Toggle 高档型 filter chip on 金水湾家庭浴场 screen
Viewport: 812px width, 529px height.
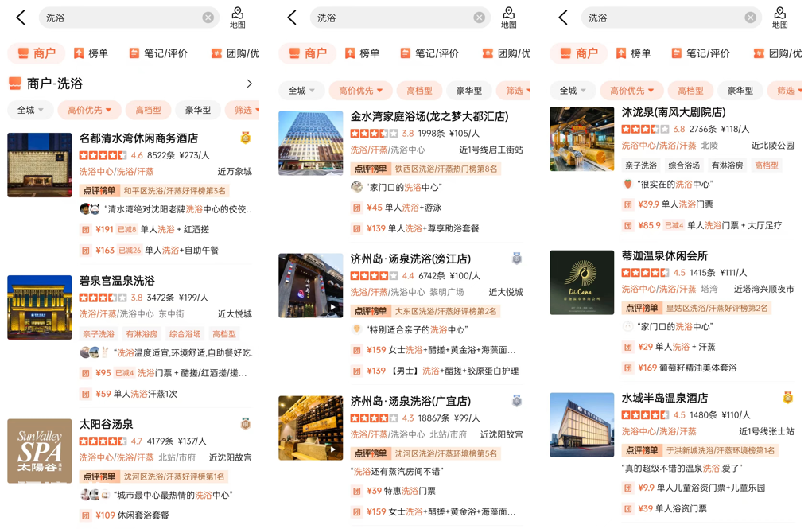pos(419,91)
